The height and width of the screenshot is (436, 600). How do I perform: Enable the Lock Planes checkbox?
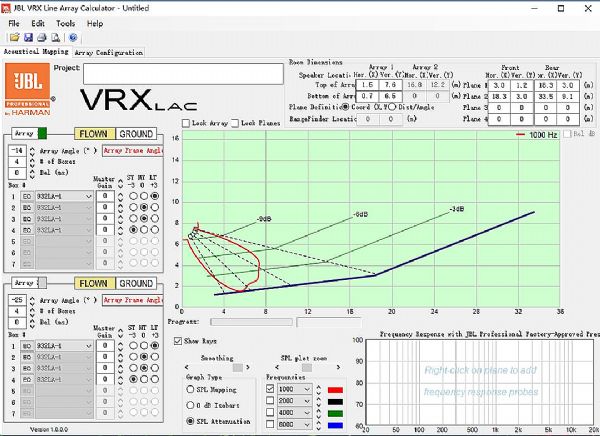[x=235, y=123]
